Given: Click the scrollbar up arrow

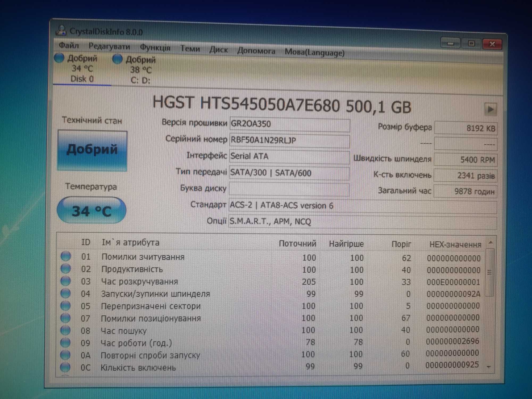Looking at the screenshot, I should click(491, 243).
